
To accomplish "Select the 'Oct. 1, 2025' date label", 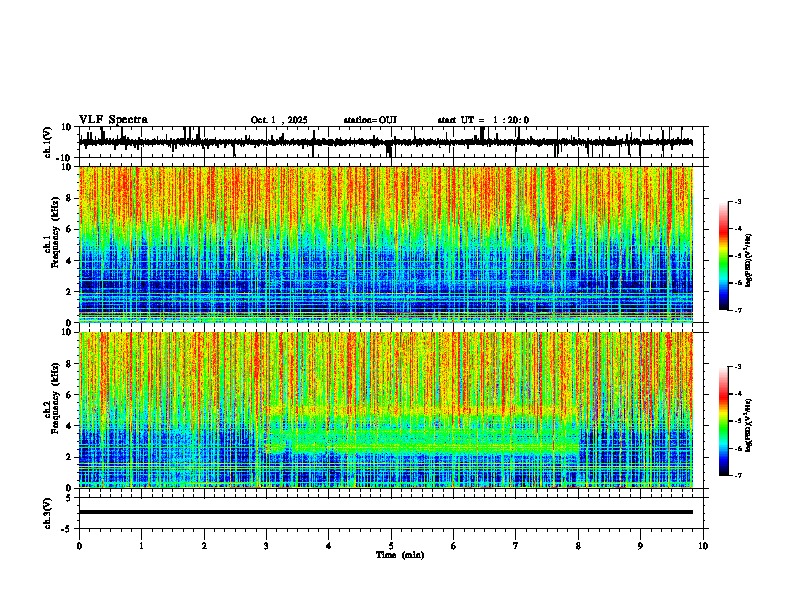I will tap(279, 120).
